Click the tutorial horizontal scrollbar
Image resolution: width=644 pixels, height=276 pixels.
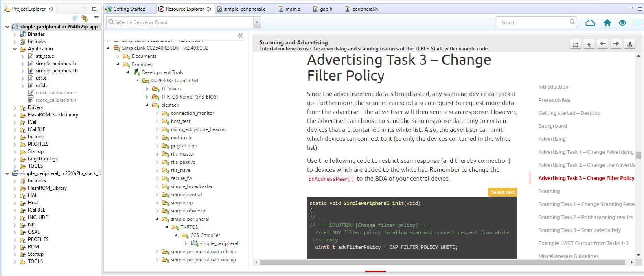(442, 263)
